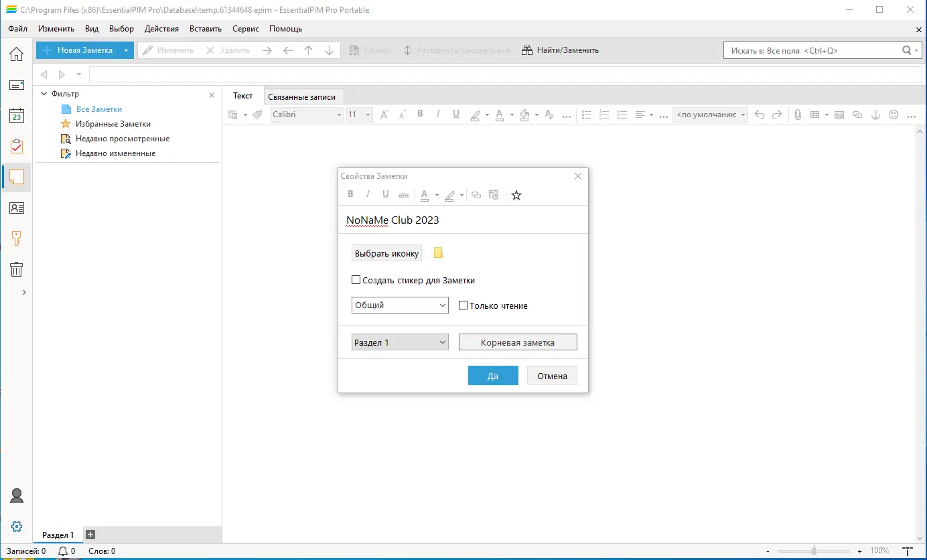Screen dimensions: 927x560
Task: Click the calendar-clock icon in dialog toolbar
Action: tap(494, 195)
